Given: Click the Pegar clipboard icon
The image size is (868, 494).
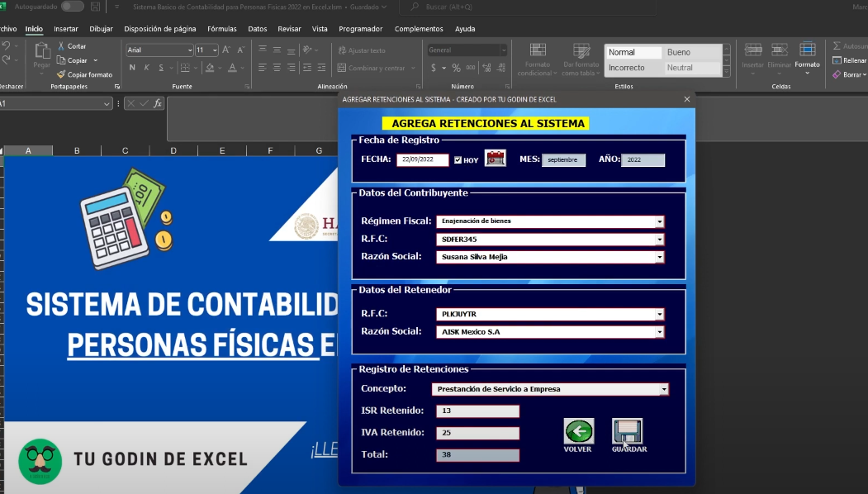Looking at the screenshot, I should coord(42,51).
